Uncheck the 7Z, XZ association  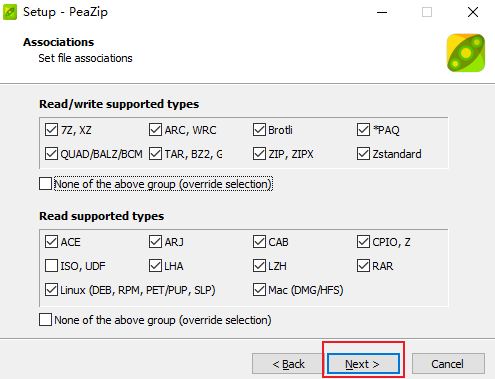51,130
